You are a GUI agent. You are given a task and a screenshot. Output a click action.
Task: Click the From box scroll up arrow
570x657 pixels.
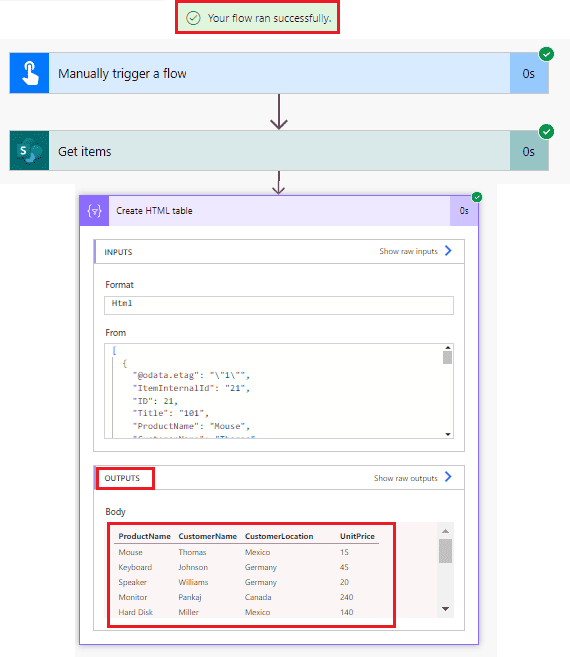pos(448,348)
